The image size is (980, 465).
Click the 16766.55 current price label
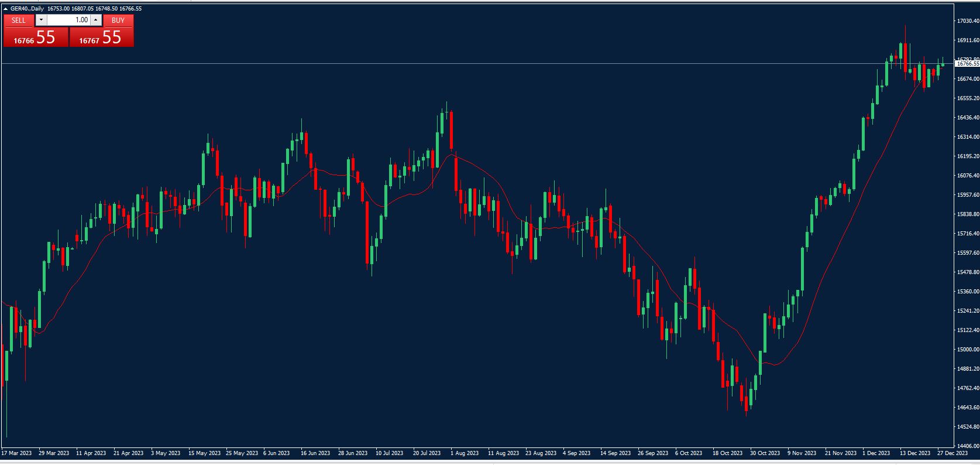click(x=968, y=64)
